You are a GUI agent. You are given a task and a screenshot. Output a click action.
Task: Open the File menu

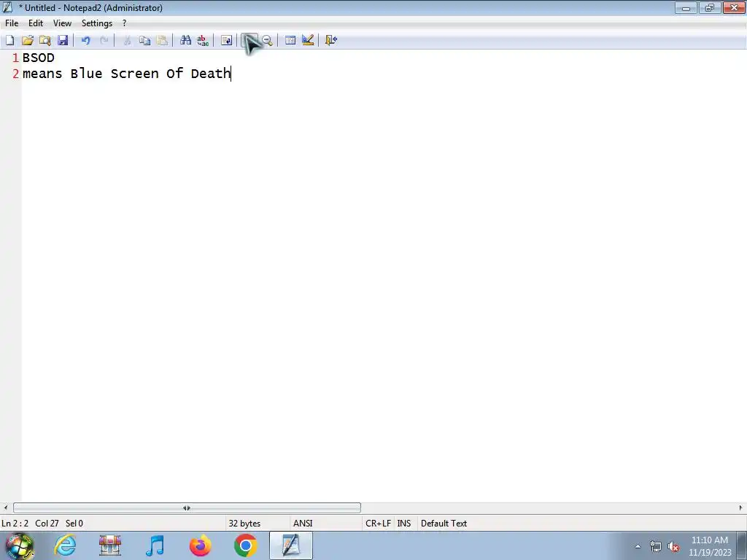click(x=12, y=23)
